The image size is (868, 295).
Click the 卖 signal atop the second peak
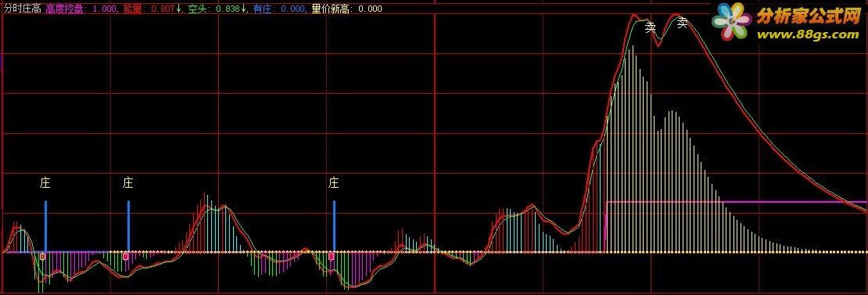click(x=683, y=23)
